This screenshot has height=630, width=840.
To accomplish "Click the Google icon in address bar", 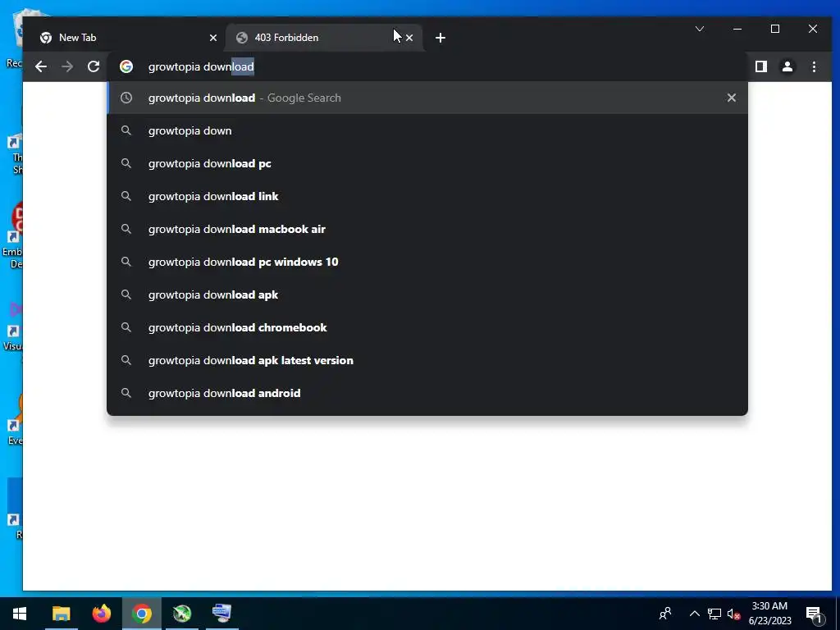I will tap(126, 66).
